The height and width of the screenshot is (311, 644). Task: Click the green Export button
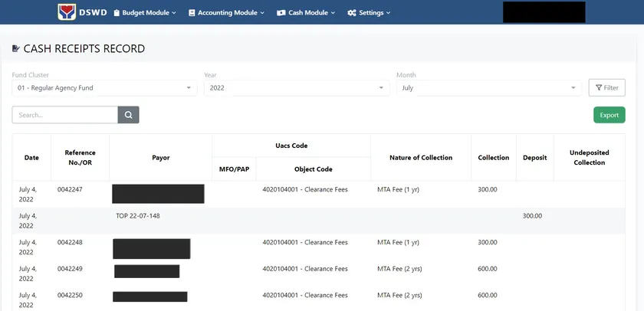click(x=609, y=115)
